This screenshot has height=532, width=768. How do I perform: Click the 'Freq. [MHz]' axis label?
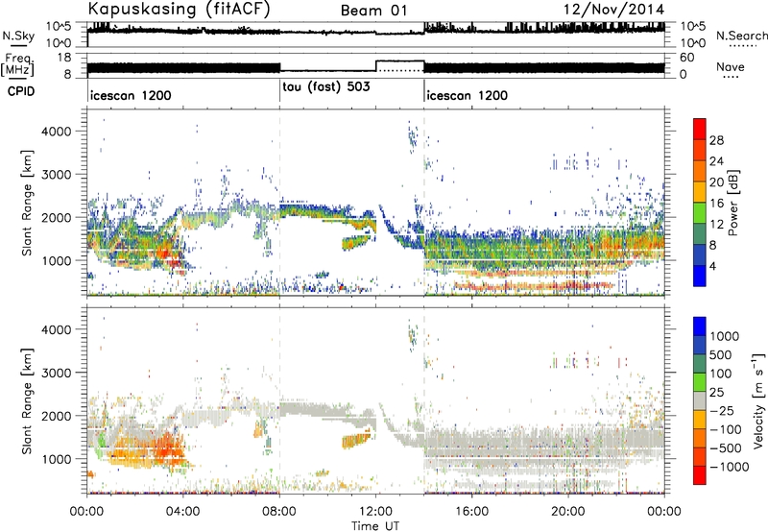pyautogui.click(x=17, y=64)
